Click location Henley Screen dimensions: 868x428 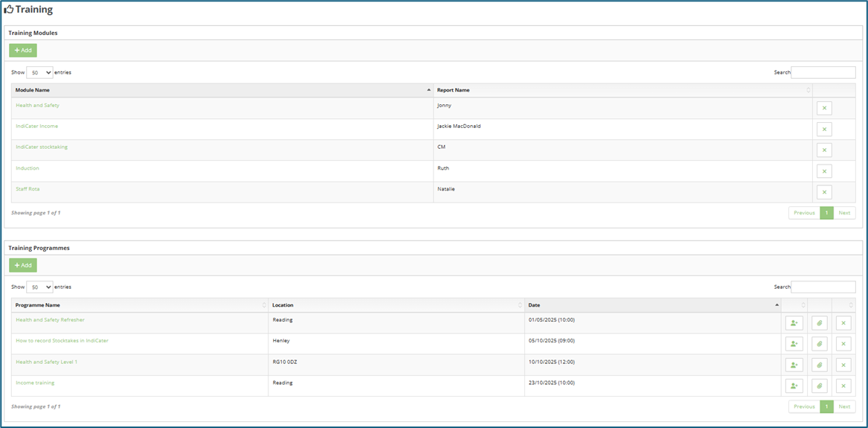[281, 341]
